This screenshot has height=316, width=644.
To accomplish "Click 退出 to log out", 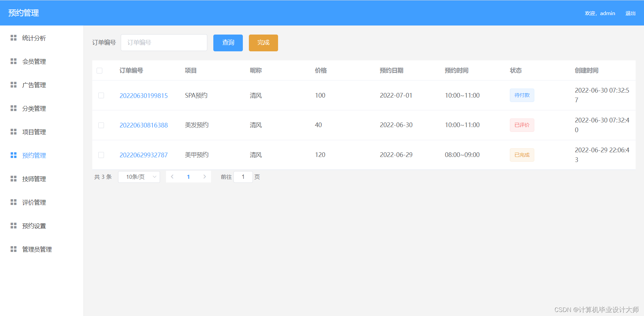I will pos(630,13).
